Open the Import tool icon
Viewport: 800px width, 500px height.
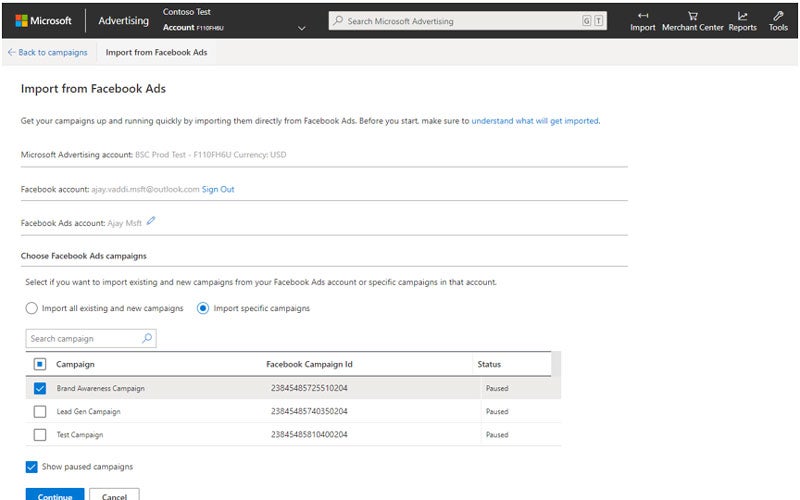(x=643, y=16)
